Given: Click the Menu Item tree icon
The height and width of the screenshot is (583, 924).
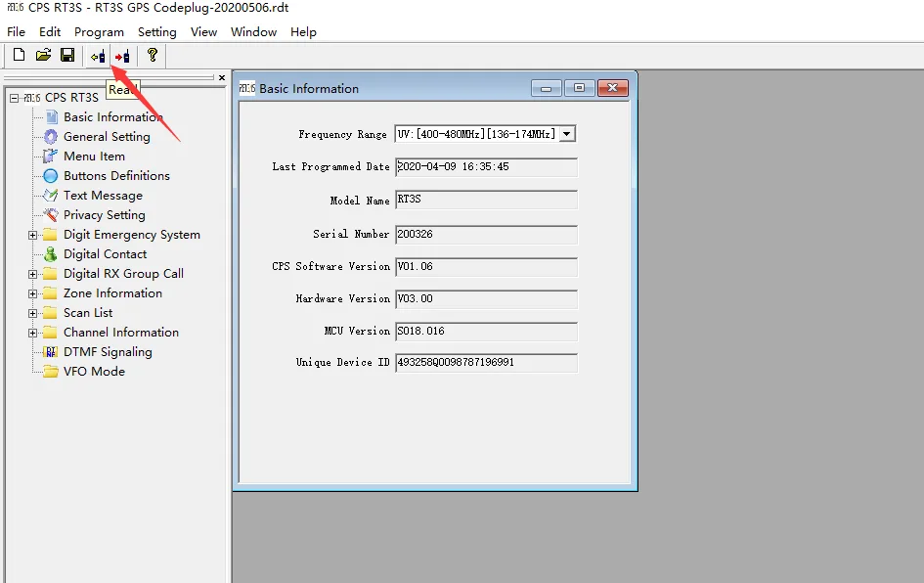Looking at the screenshot, I should 51,157.
